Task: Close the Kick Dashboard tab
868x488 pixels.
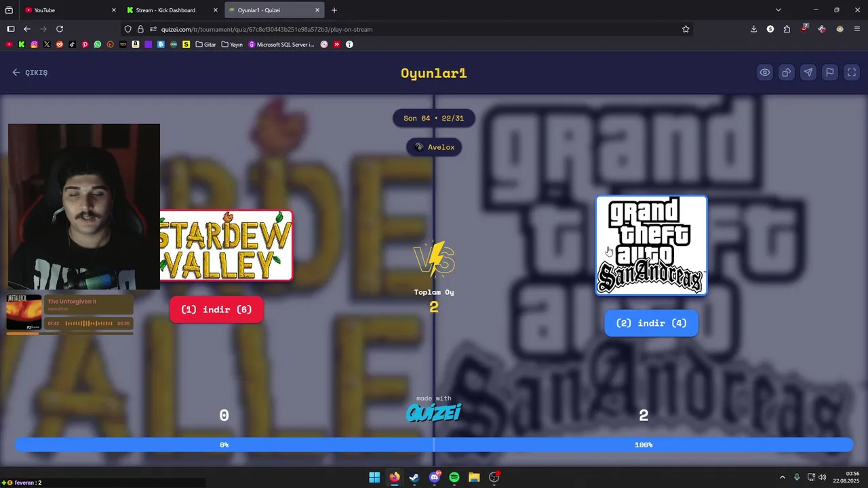Action: pos(216,10)
